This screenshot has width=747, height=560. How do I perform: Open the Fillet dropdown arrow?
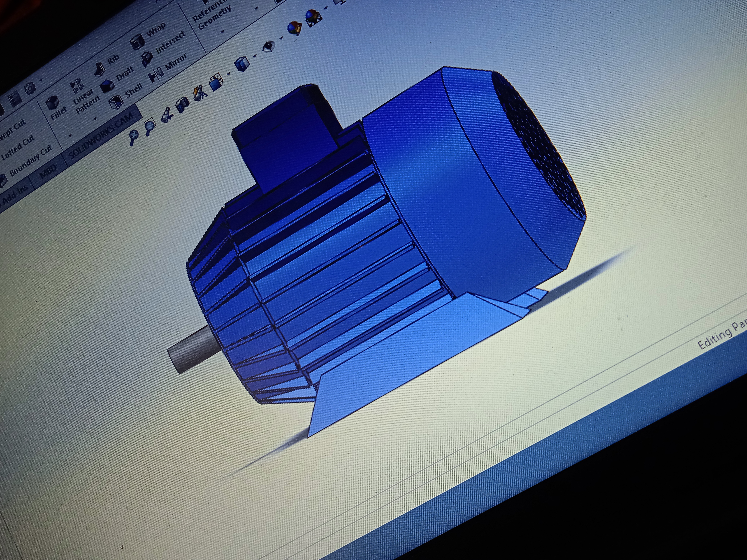70,136
